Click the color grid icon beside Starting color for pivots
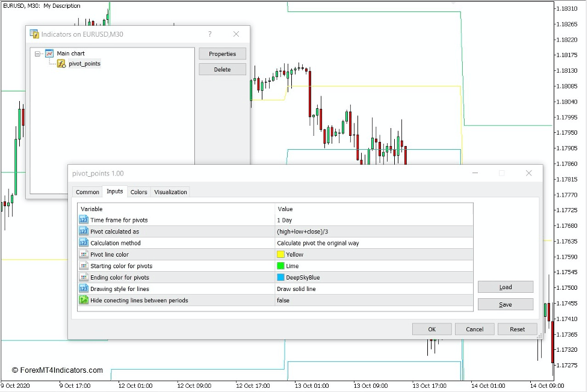The width and height of the screenshot is (588, 392). [84, 265]
